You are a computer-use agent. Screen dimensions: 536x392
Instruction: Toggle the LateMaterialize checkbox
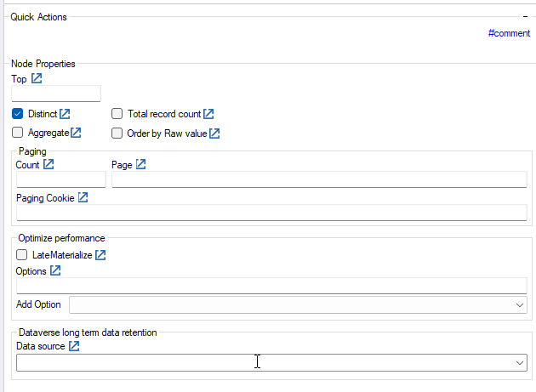pos(22,254)
